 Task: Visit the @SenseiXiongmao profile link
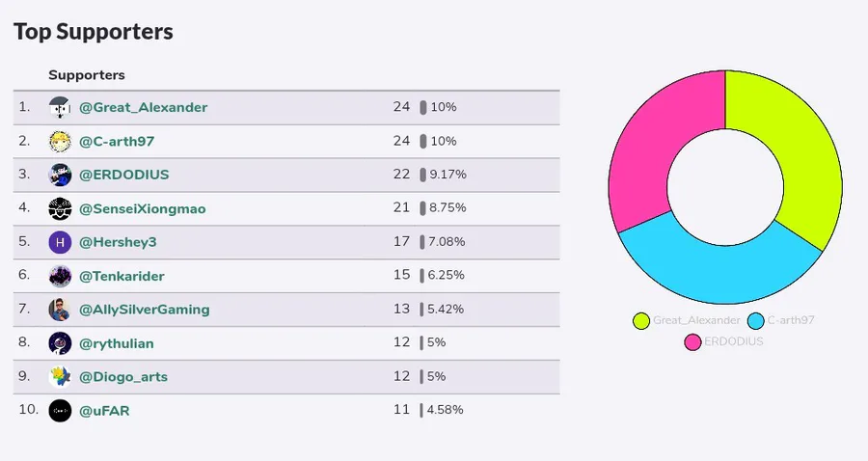142,208
